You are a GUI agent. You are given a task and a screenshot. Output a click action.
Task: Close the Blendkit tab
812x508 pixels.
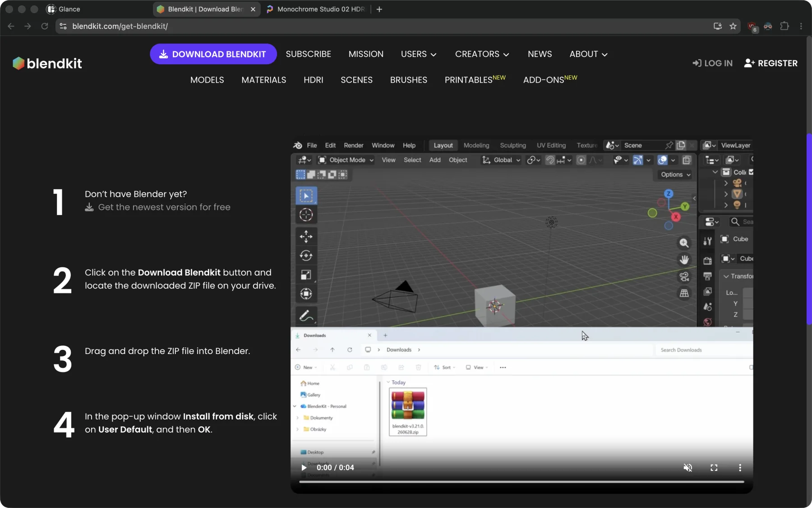253,9
